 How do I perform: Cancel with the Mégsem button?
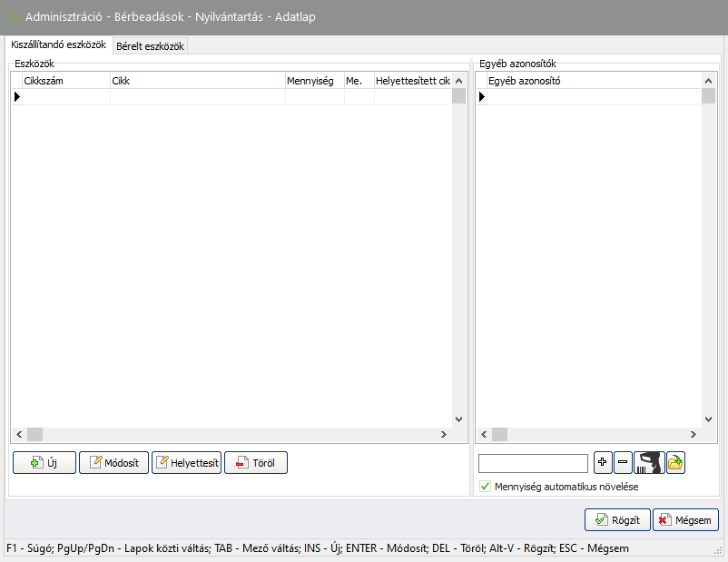pyautogui.click(x=685, y=520)
